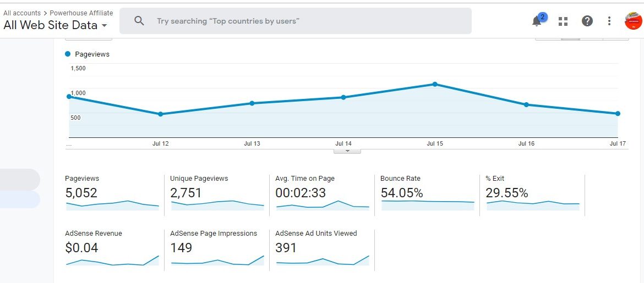Select the AdSense Page Impressions card
644x283 pixels.
pos(217,248)
